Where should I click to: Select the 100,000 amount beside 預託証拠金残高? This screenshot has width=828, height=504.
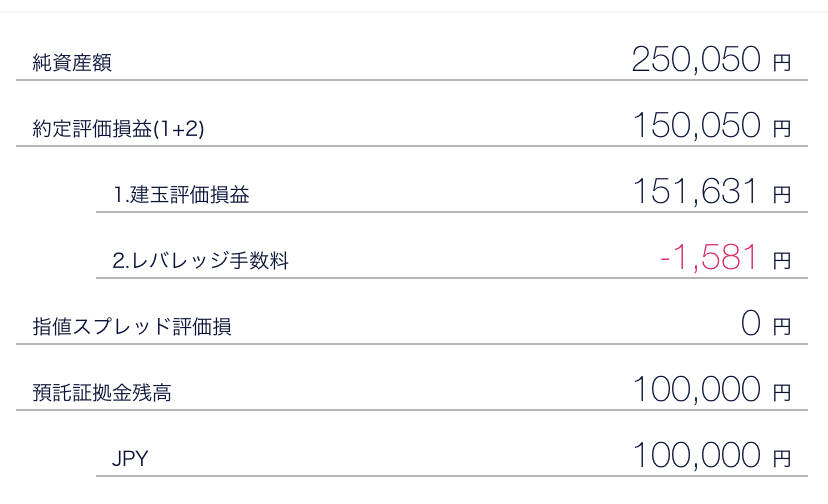696,390
